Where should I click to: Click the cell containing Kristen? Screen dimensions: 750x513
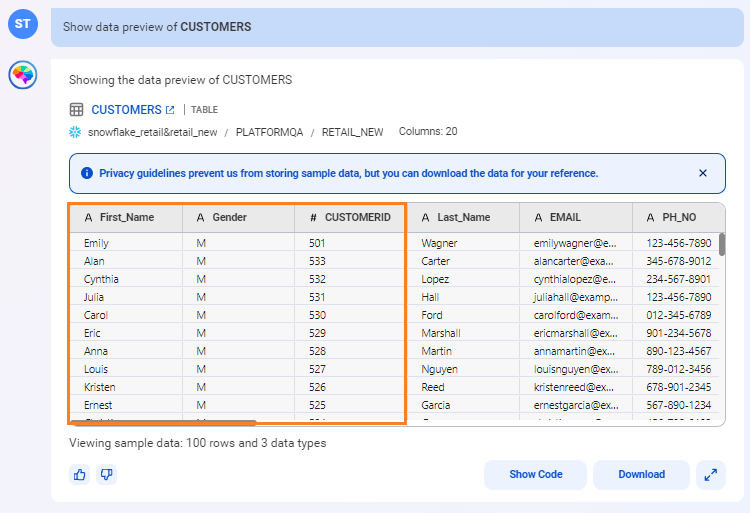click(x=126, y=387)
